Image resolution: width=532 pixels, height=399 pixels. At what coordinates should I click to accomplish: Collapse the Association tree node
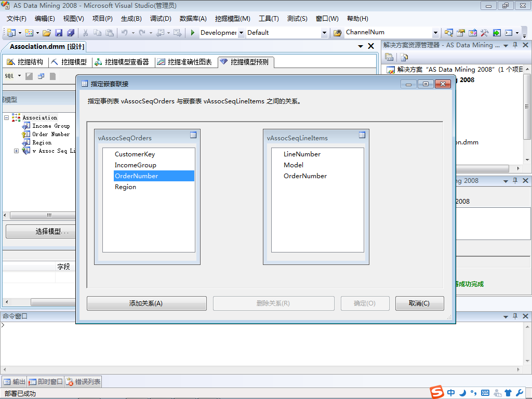point(6,117)
